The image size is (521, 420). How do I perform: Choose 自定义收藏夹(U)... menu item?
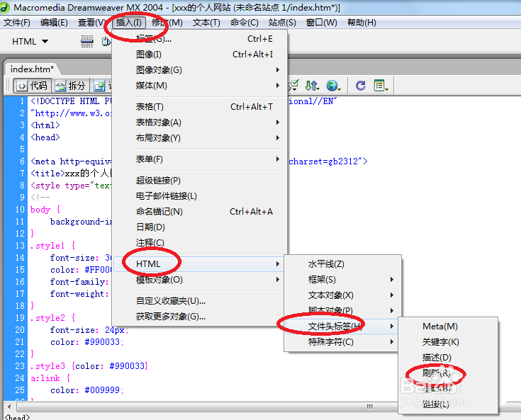tap(198, 301)
